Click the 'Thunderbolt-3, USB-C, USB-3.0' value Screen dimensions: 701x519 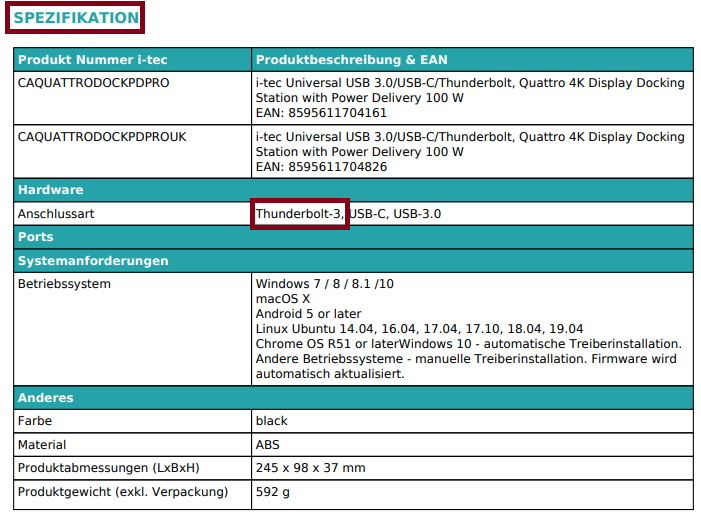348,214
